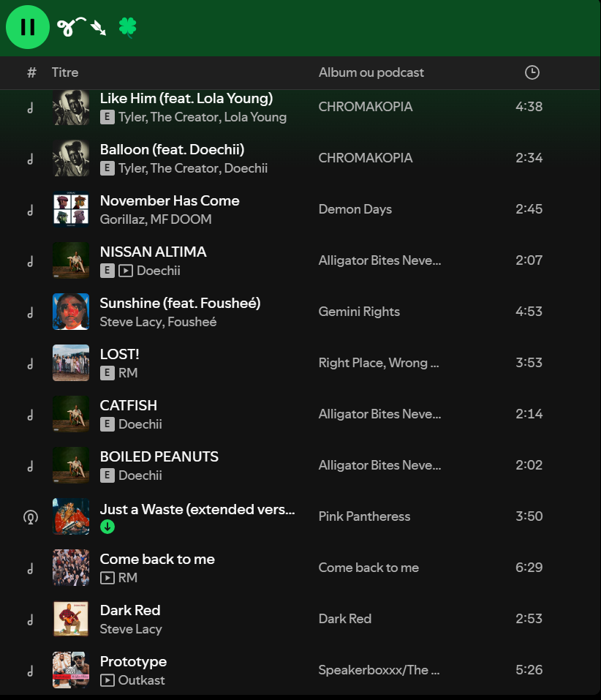601x700 pixels.
Task: Open track title Sunshine (feat. Fousheé)
Action: [180, 303]
